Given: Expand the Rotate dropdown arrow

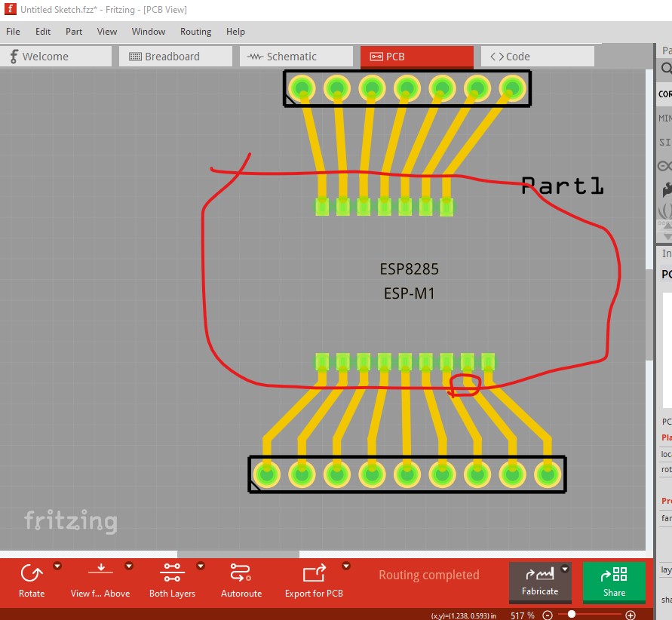Looking at the screenshot, I should (x=57, y=566).
